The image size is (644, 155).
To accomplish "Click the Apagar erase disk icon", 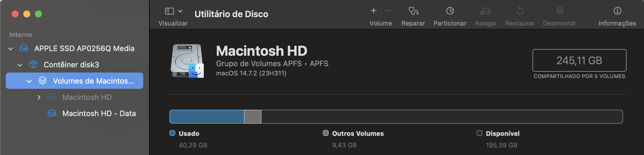I will click(485, 11).
